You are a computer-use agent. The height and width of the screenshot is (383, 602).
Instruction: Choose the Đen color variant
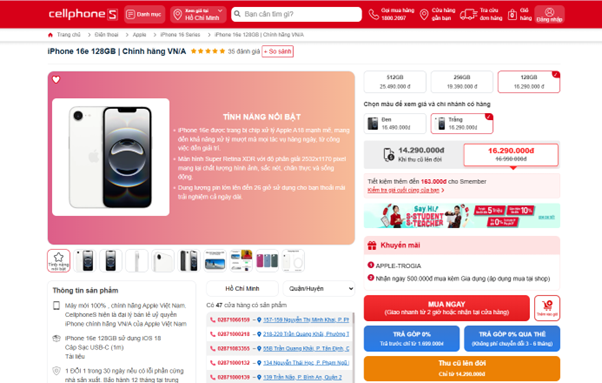coord(395,124)
